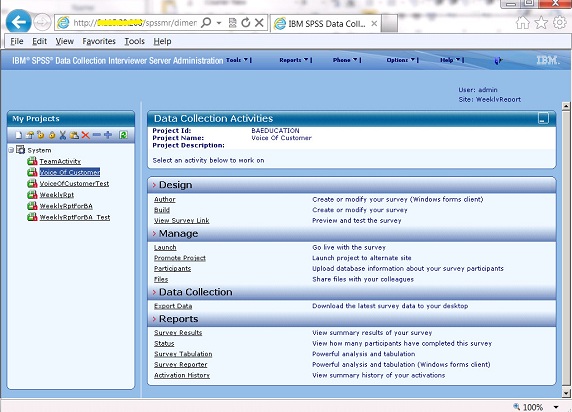The width and height of the screenshot is (572, 412).
Task: Click the Export Data link
Action: tap(173, 306)
